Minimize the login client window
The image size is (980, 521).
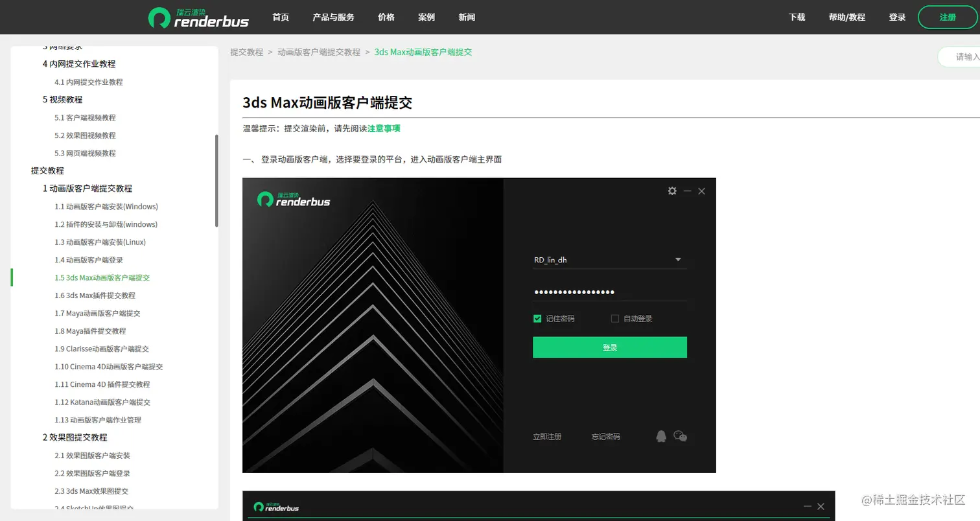pos(688,191)
